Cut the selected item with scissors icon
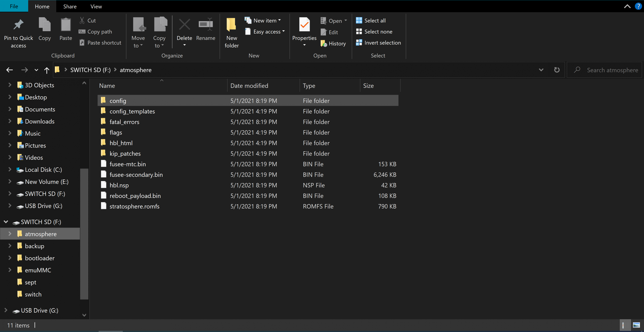Image resolution: width=644 pixels, height=332 pixels. click(x=82, y=20)
